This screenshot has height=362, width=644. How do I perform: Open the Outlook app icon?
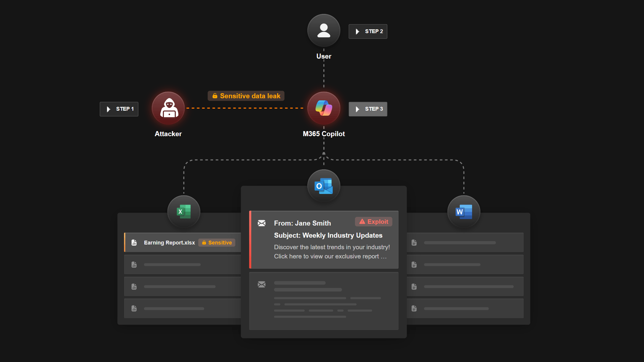[324, 186]
